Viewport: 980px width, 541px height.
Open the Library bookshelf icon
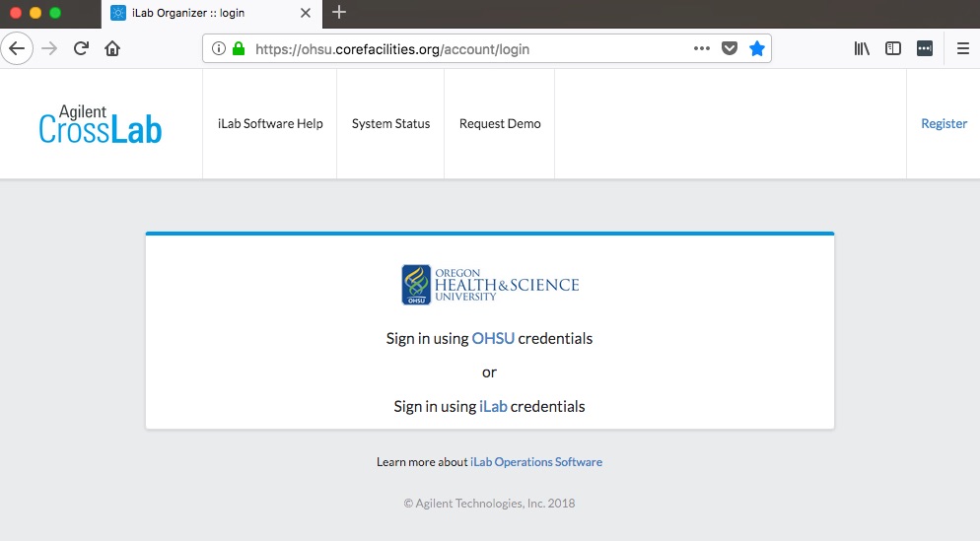(x=862, y=48)
